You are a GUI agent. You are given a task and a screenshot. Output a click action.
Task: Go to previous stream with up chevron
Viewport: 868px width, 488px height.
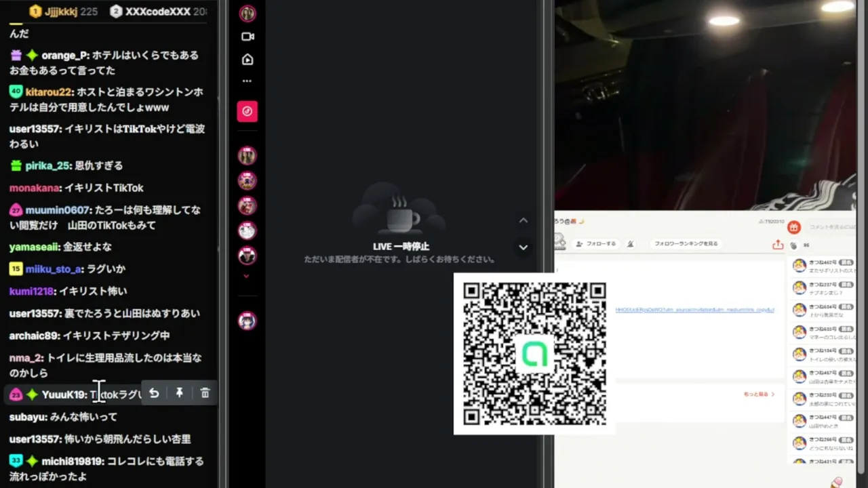(523, 220)
